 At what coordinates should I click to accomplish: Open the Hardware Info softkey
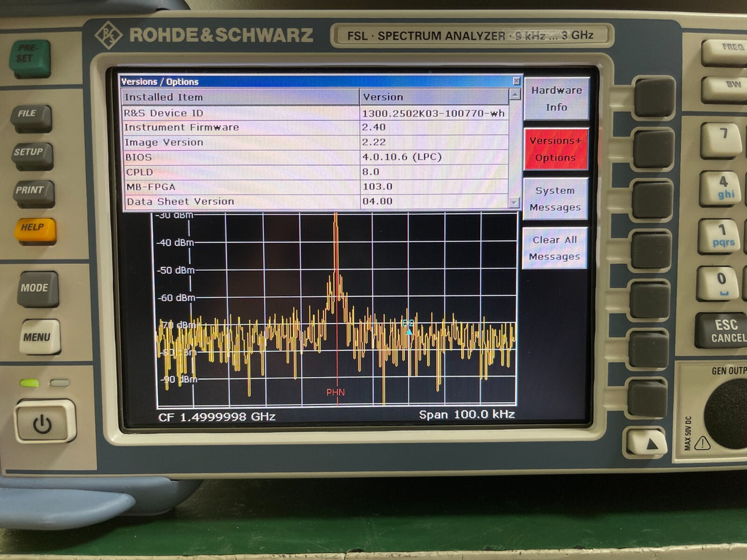pyautogui.click(x=557, y=98)
